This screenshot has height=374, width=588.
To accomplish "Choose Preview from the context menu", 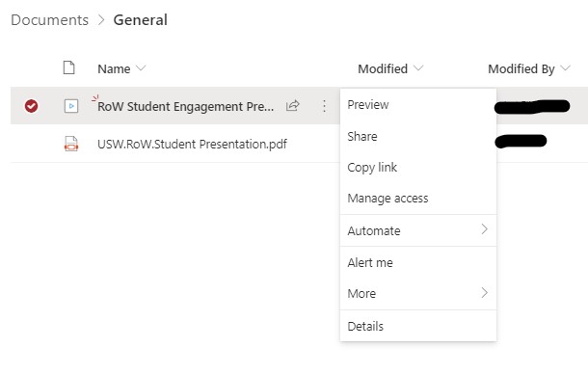I will point(418,105).
